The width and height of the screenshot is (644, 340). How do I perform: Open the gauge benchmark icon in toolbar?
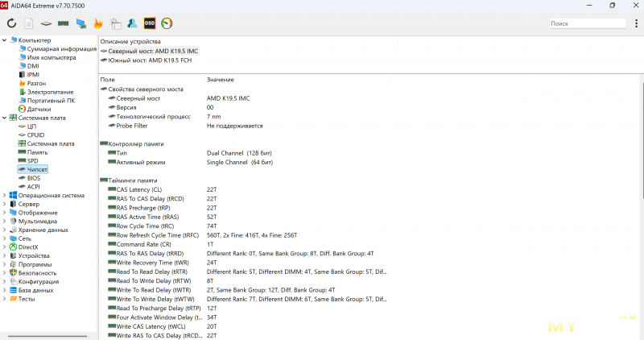pos(167,23)
